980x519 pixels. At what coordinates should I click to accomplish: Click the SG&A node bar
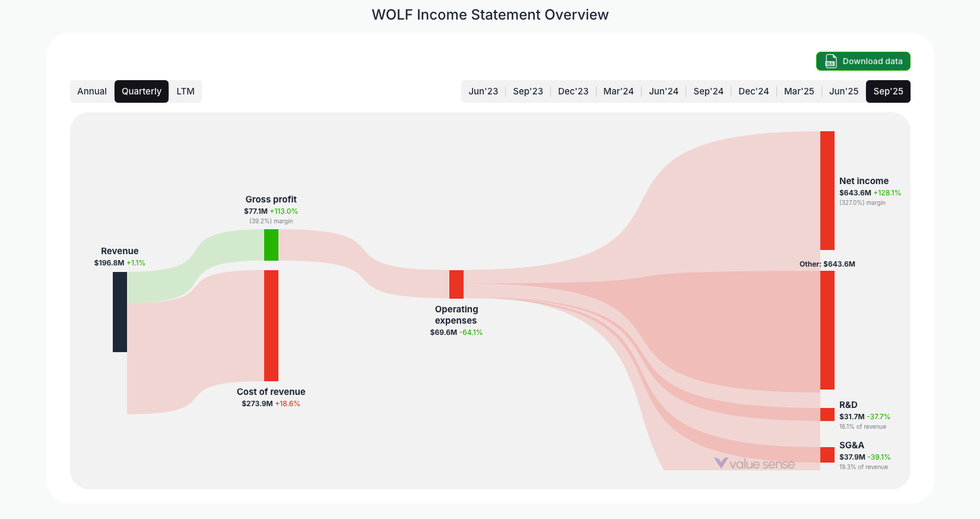click(x=826, y=455)
